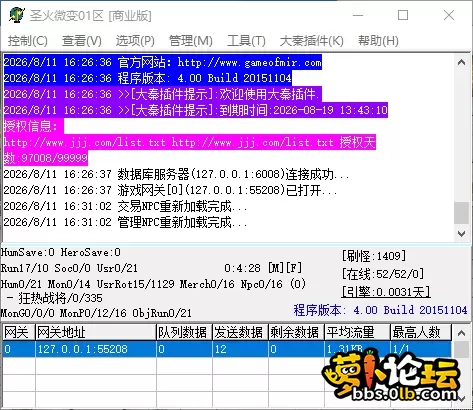Close the 圣火微变01区 window
The image size is (473, 410).
[449, 15]
